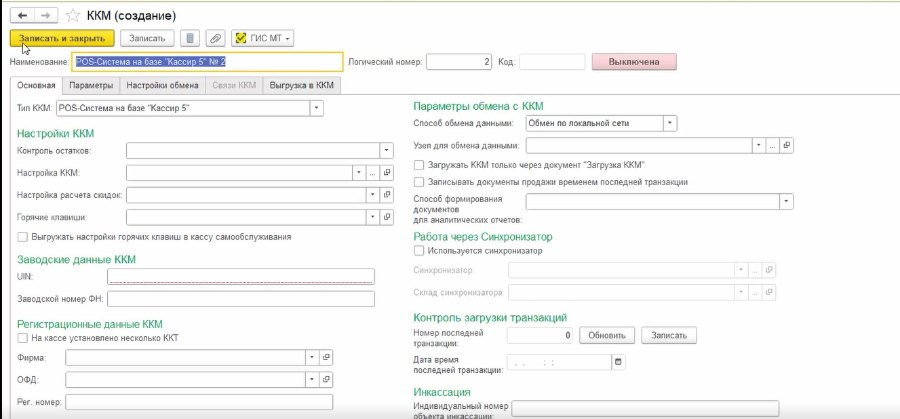This screenshot has height=419, width=900.
Task: Switch to the Основная tab
Action: 36,86
